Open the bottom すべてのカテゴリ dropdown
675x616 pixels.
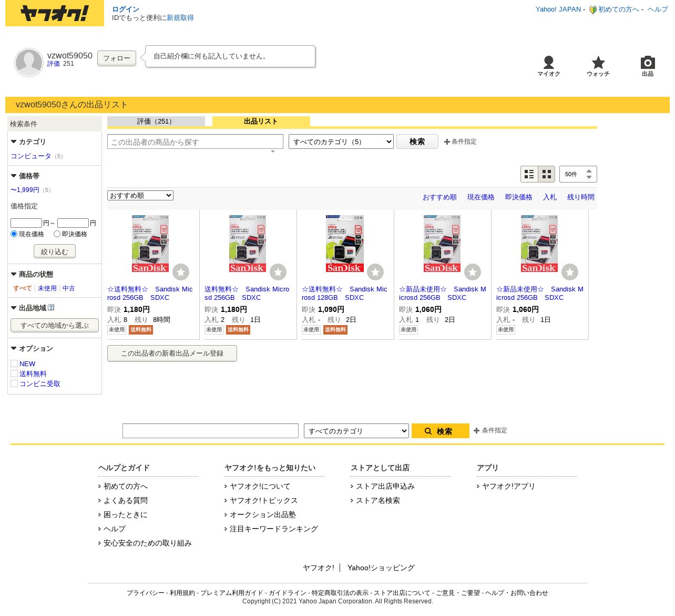[x=356, y=431]
